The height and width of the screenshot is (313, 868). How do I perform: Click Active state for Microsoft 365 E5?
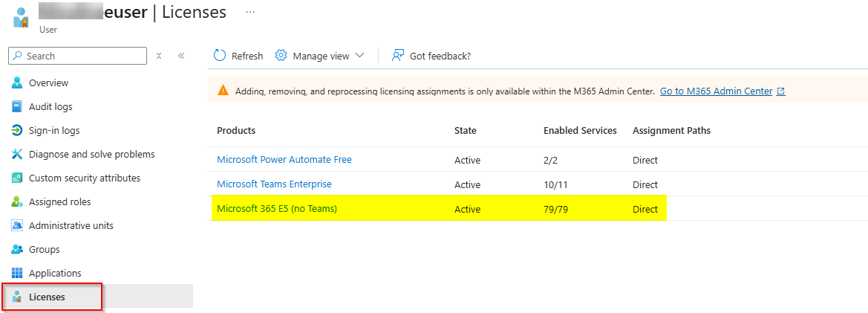click(x=467, y=210)
